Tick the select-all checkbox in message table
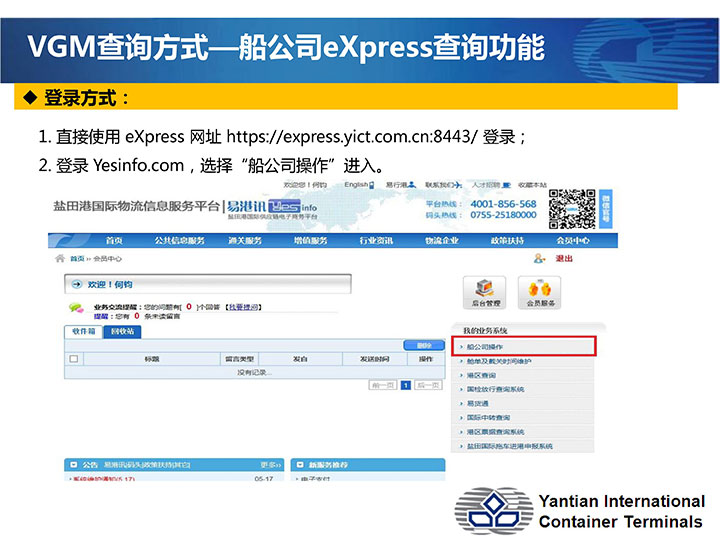Viewport: 720px width, 540px height. 74,359
